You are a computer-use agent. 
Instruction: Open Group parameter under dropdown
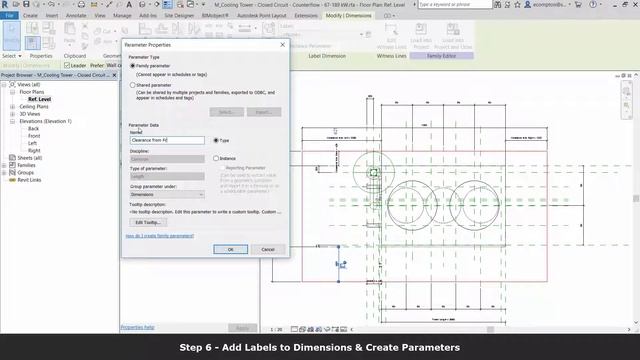pos(167,194)
